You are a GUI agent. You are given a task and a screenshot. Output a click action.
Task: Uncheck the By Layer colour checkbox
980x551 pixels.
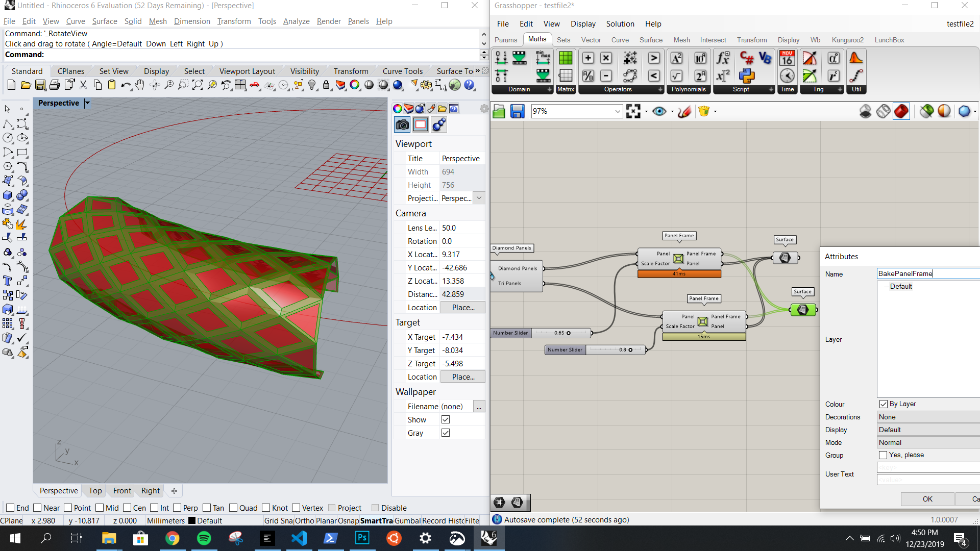(884, 404)
